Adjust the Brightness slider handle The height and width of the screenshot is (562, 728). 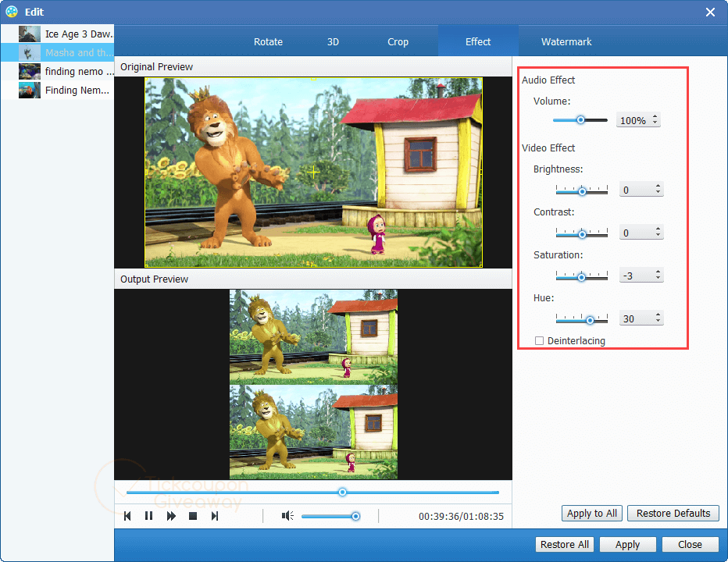[x=582, y=191]
